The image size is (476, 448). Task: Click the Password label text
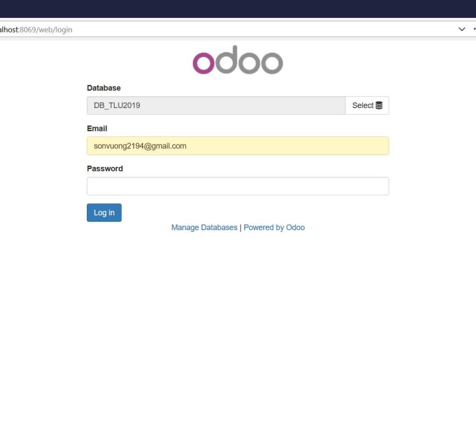[105, 169]
